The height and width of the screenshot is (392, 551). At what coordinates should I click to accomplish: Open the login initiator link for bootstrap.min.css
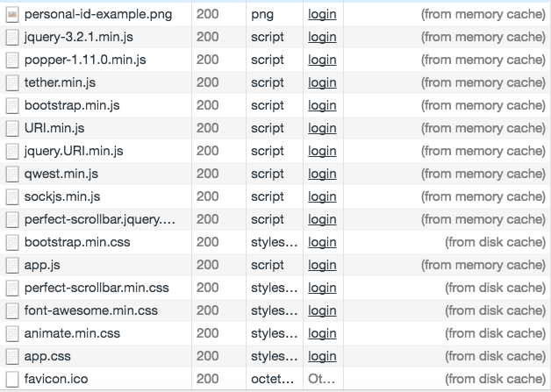[x=322, y=243]
